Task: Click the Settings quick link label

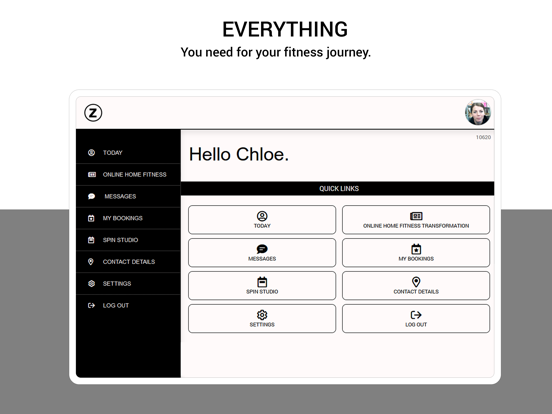Action: [262, 325]
